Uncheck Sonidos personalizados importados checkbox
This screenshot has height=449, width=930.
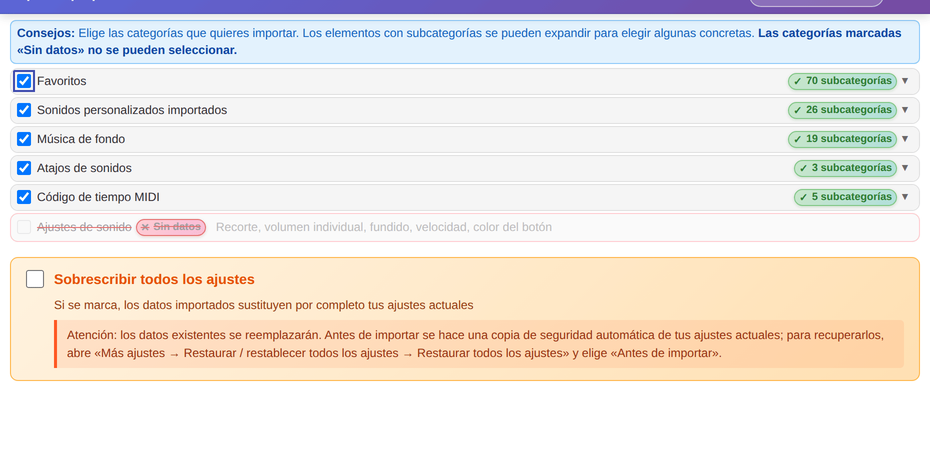coord(24,110)
